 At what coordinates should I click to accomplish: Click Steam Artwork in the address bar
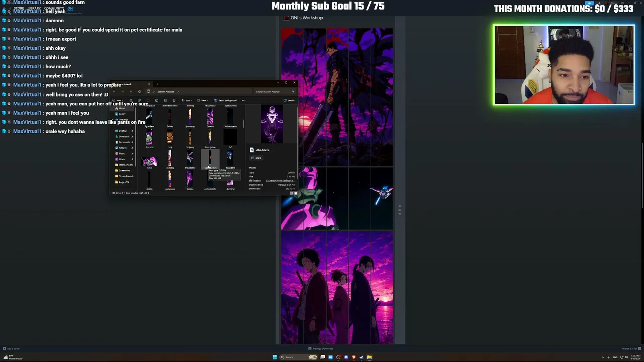click(166, 92)
